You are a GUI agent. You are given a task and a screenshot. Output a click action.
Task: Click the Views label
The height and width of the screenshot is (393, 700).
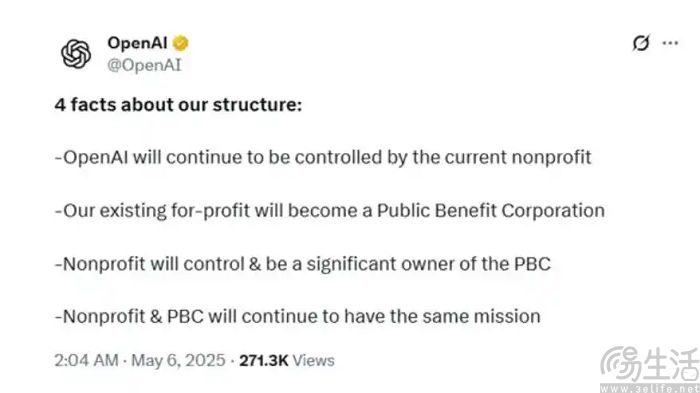313,360
